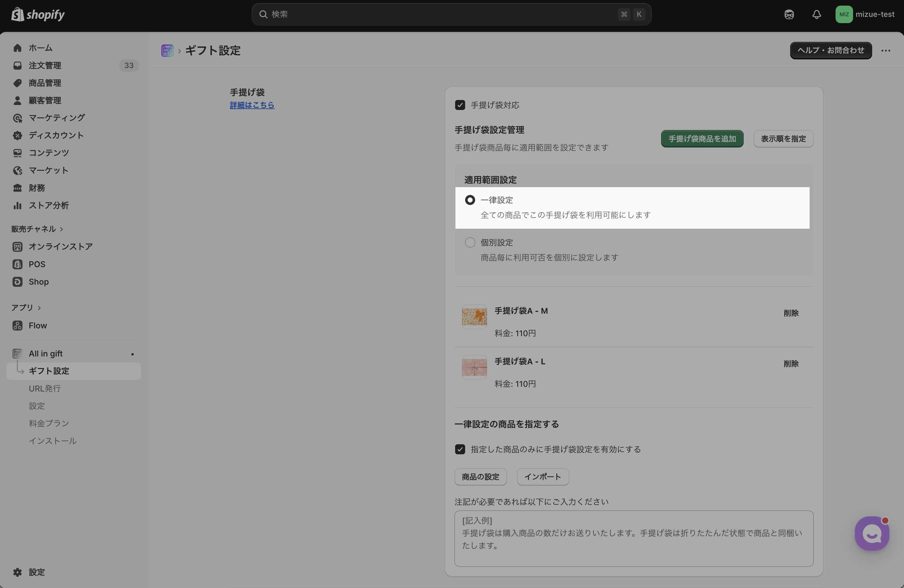Click 手提げ袋商品を追加 green button
This screenshot has width=904, height=588.
(x=702, y=139)
